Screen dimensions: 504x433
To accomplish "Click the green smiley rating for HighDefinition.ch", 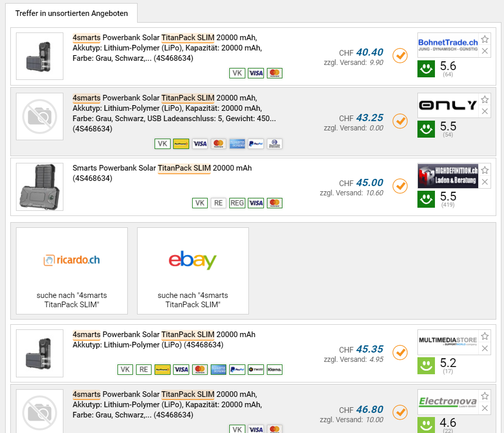I will [x=426, y=199].
